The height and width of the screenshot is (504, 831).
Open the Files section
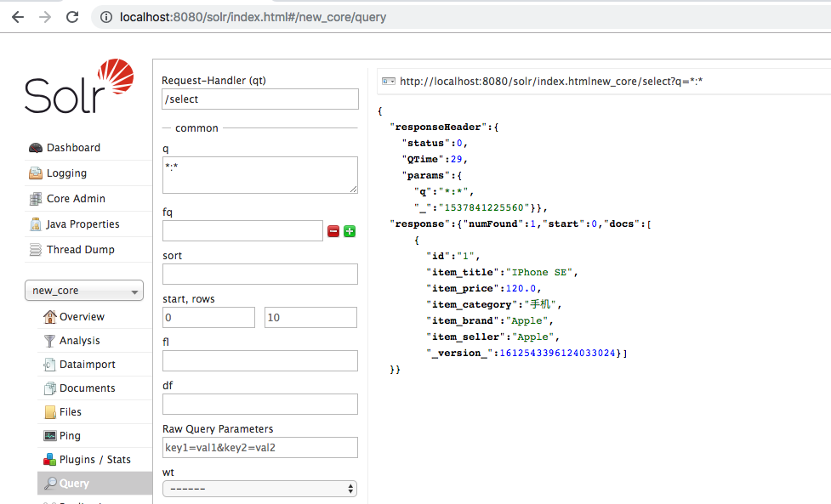(x=70, y=412)
